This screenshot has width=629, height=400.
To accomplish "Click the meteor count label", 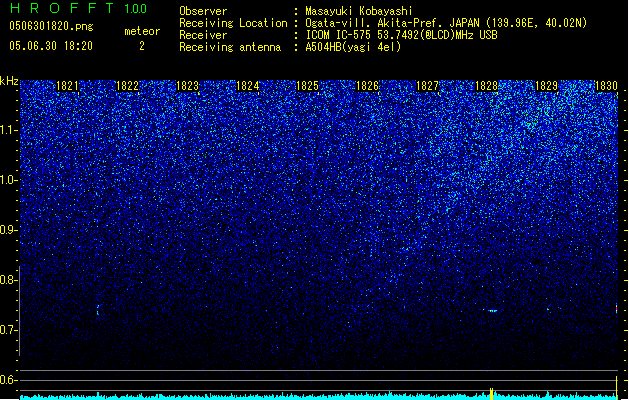I will tap(142, 31).
